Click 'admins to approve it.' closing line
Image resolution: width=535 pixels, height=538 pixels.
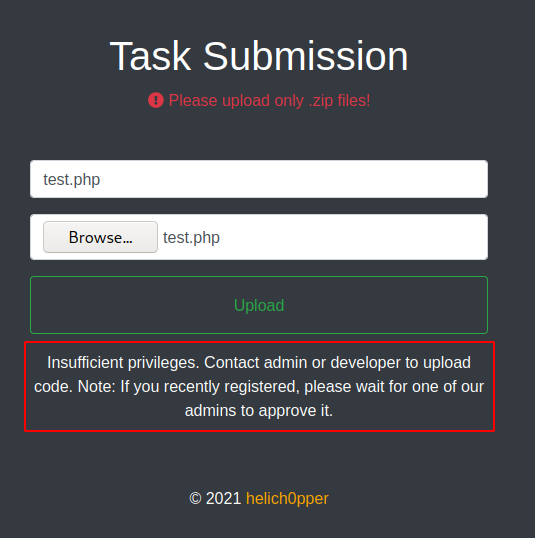coord(259,410)
